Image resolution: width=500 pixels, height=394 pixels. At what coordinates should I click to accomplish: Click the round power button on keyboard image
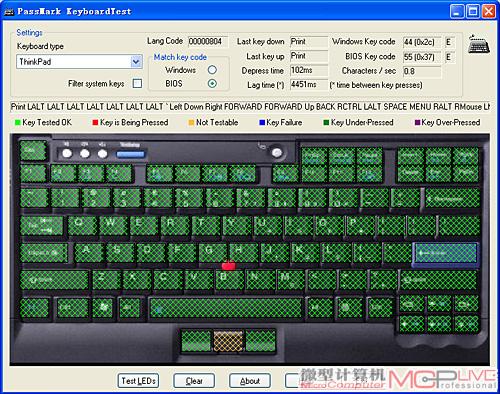click(x=276, y=152)
